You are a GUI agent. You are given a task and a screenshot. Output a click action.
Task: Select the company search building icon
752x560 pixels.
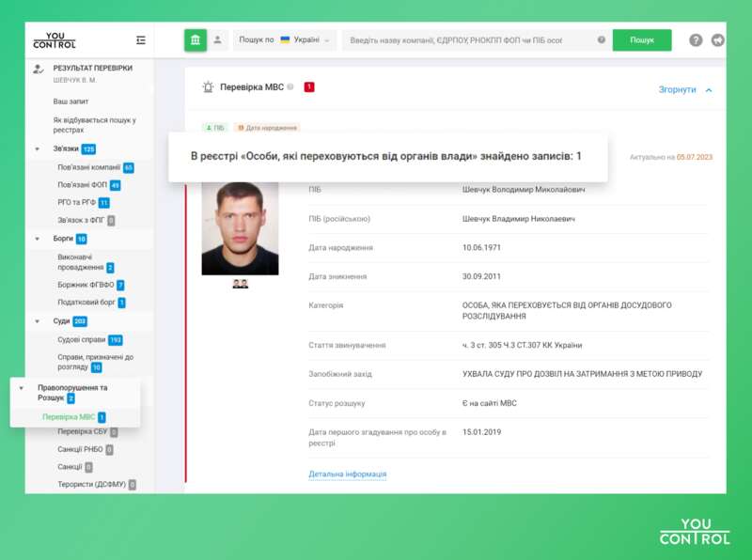[x=196, y=40]
